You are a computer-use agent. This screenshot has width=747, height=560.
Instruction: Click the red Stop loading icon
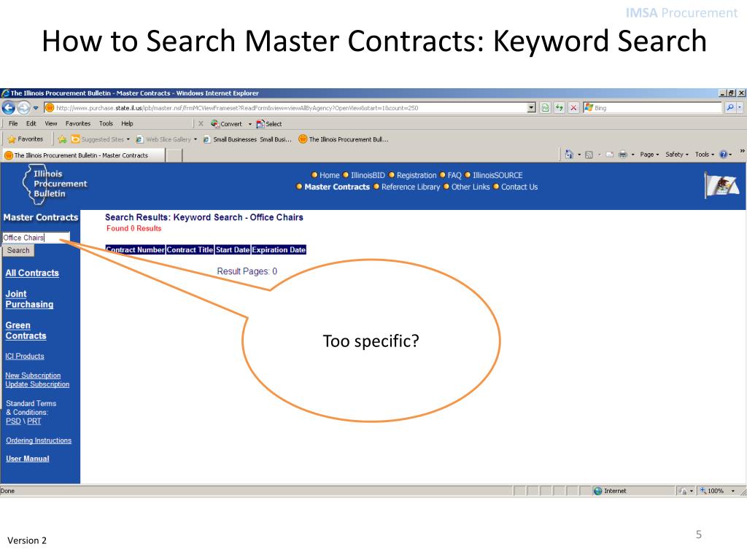(573, 108)
